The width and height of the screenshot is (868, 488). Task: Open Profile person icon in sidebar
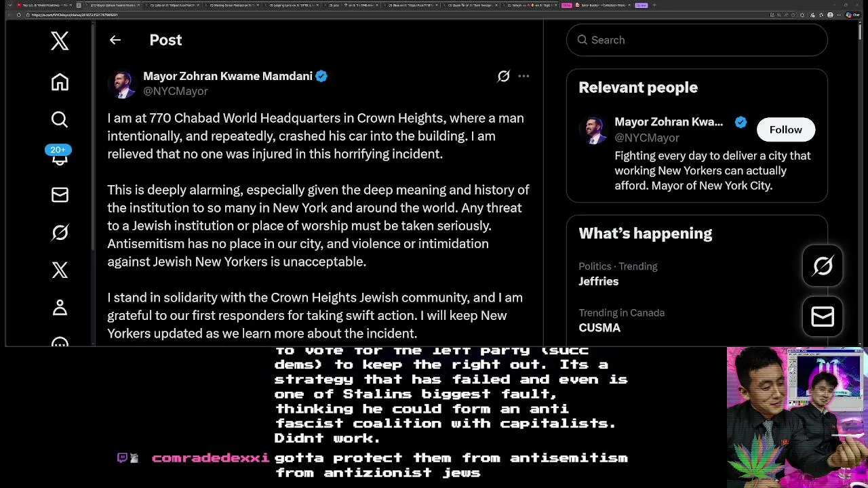pos(60,308)
